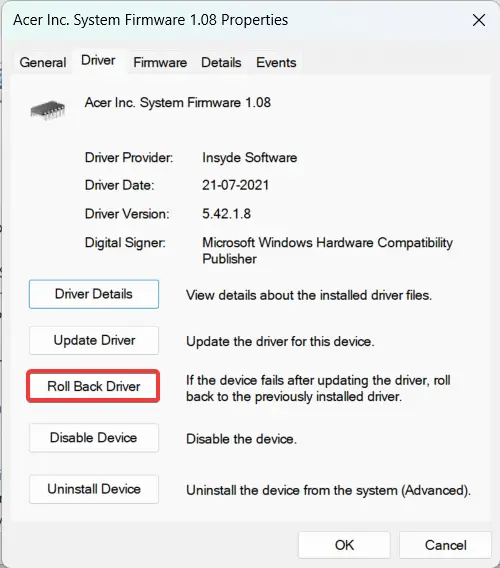This screenshot has width=500, height=568.
Task: Click the 'Digital Signer:' label
Action: click(x=125, y=242)
